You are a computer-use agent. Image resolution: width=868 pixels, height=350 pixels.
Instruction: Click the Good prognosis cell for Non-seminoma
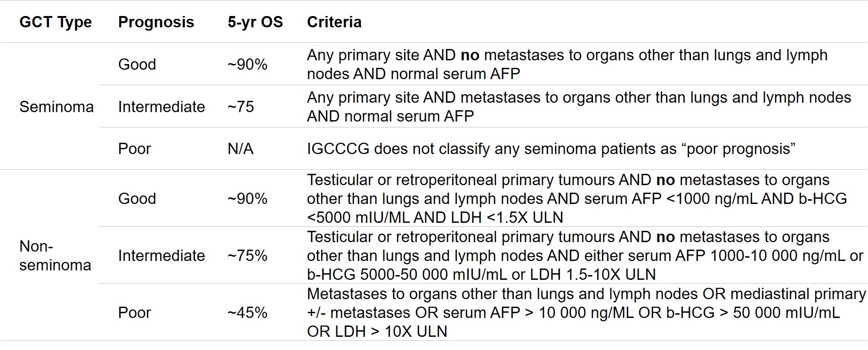137,199
